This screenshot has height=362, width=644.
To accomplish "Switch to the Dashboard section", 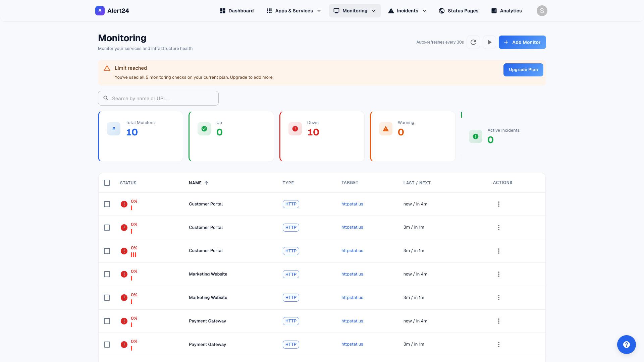I will tap(237, 10).
